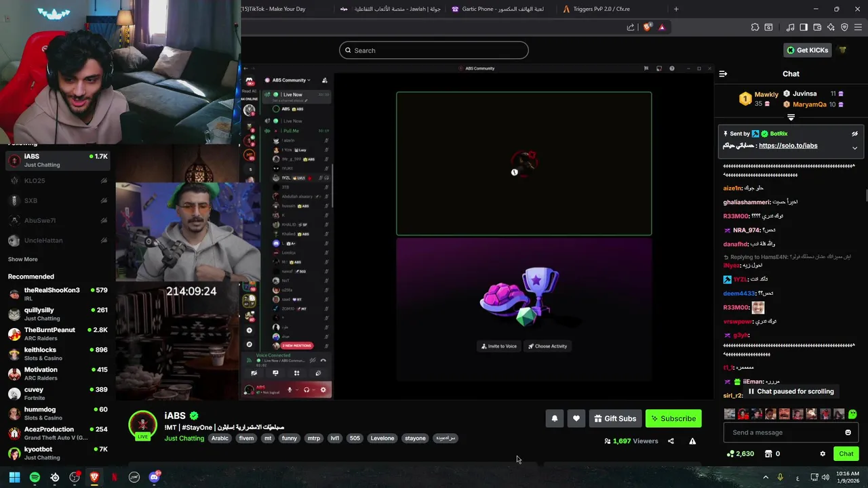
Task: Open the taskbar volume control
Action: coord(825,477)
